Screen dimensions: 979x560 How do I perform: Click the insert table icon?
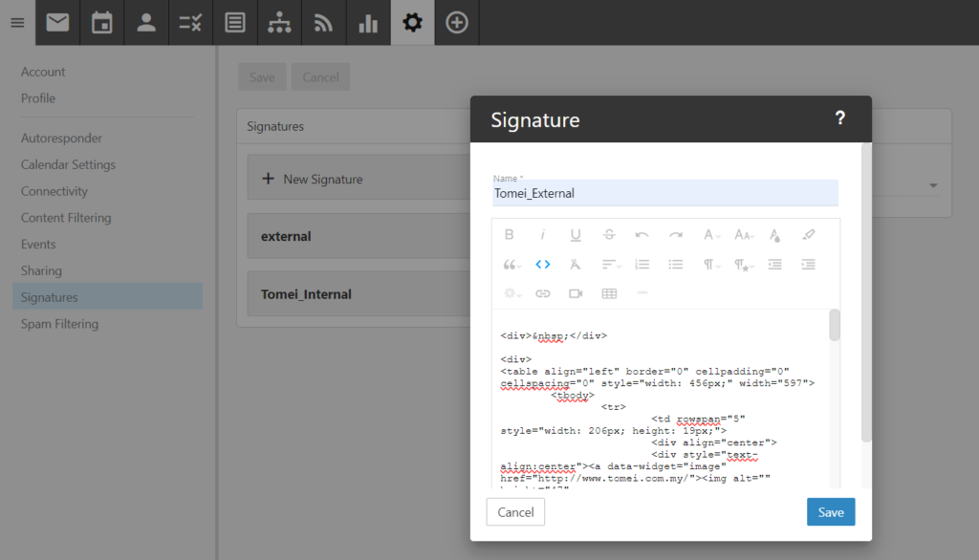(x=609, y=293)
